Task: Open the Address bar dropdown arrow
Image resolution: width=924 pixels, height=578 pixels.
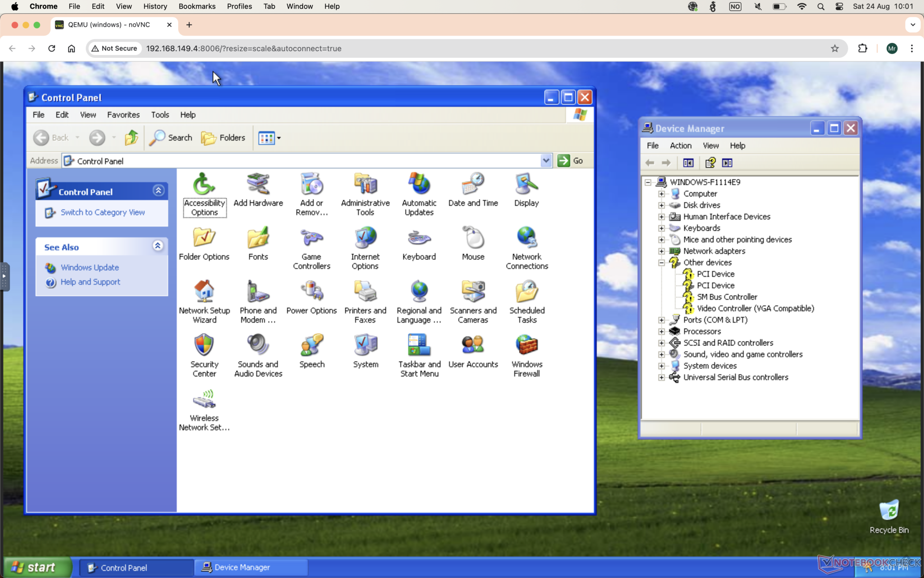Action: click(546, 160)
